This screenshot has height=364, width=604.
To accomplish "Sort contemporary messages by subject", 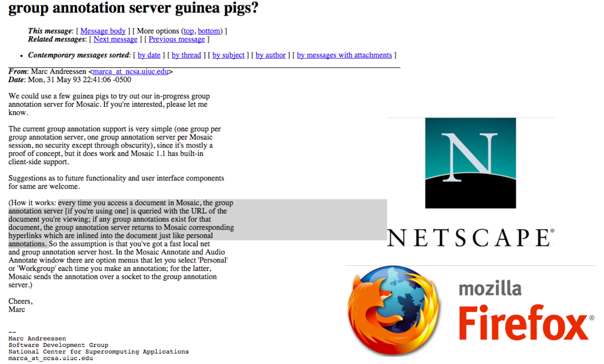I will pyautogui.click(x=228, y=55).
